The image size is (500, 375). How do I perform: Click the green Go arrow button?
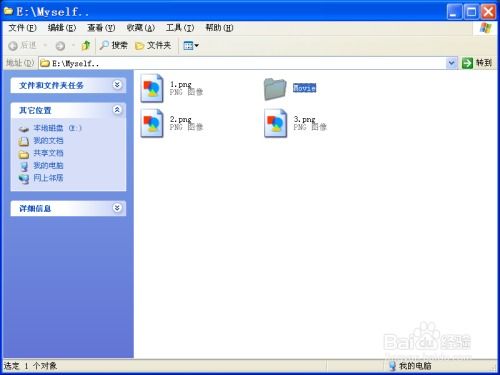pos(467,63)
